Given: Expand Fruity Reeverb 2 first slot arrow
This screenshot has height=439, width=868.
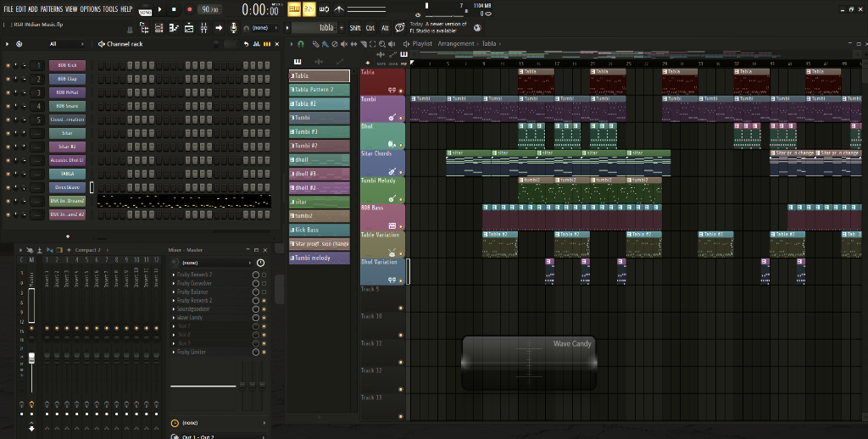Looking at the screenshot, I should click(x=174, y=275).
